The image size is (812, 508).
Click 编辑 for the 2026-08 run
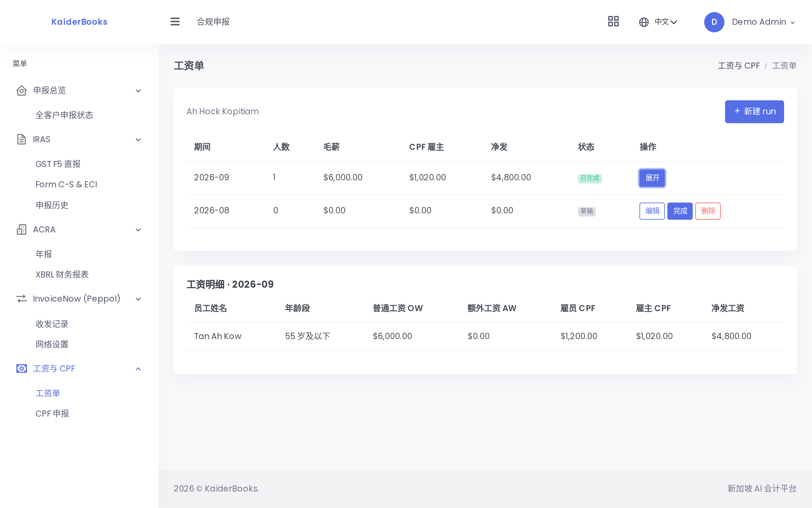652,211
